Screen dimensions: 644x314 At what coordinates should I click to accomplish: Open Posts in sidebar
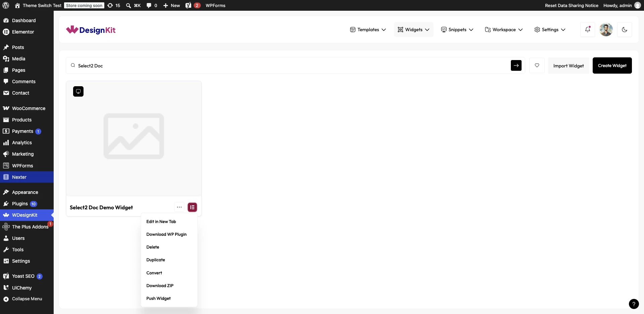coord(27,47)
